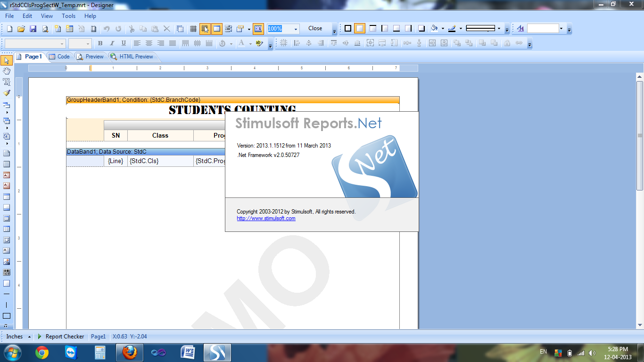This screenshot has width=644, height=362.
Task: Click the Redo arrow icon
Action: click(118, 29)
